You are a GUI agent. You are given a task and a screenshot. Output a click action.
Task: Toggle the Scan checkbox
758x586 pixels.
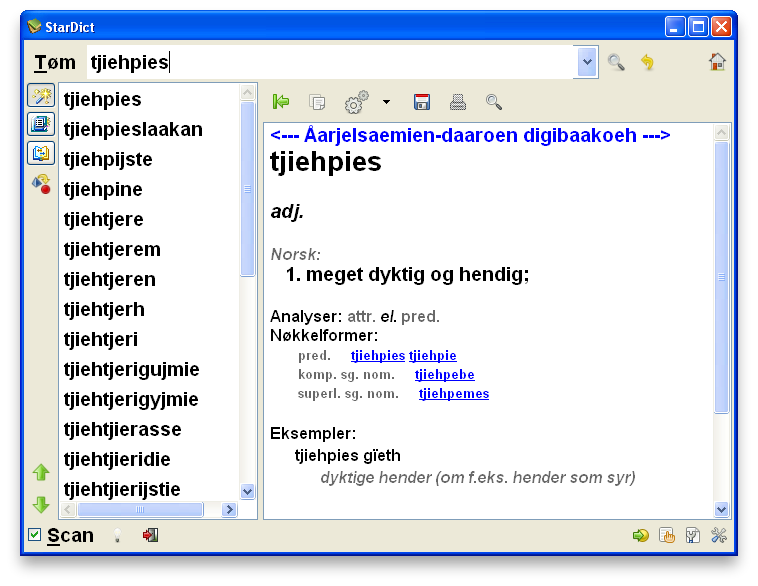(x=34, y=534)
